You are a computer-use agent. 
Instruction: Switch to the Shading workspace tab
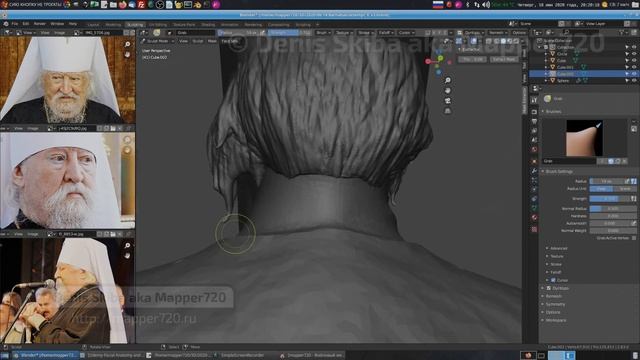pyautogui.click(x=208, y=24)
